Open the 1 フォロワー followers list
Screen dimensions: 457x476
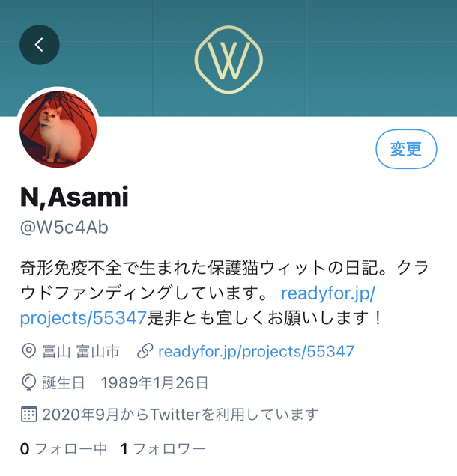click(163, 448)
